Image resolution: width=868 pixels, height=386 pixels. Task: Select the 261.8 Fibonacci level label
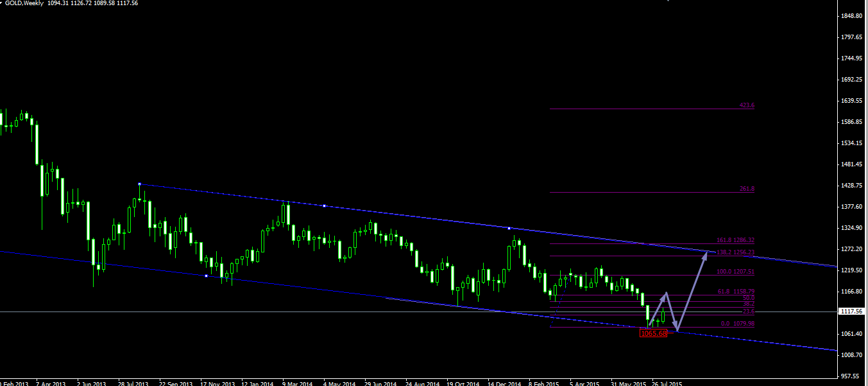[x=747, y=189]
